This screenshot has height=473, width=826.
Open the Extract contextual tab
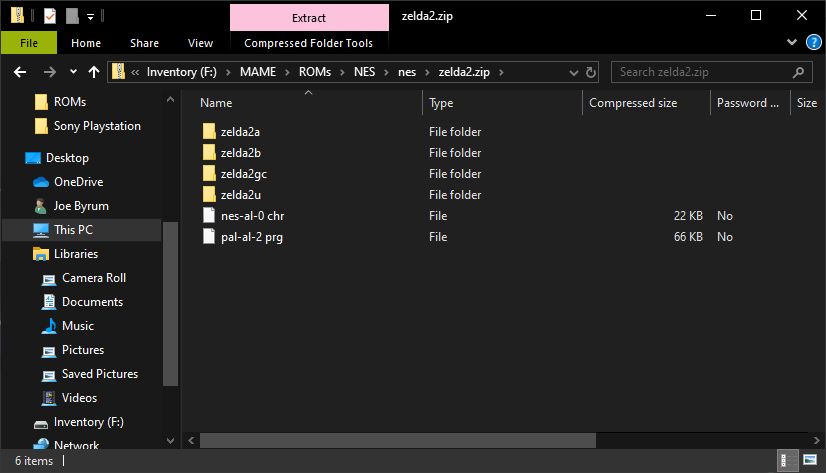(309, 18)
